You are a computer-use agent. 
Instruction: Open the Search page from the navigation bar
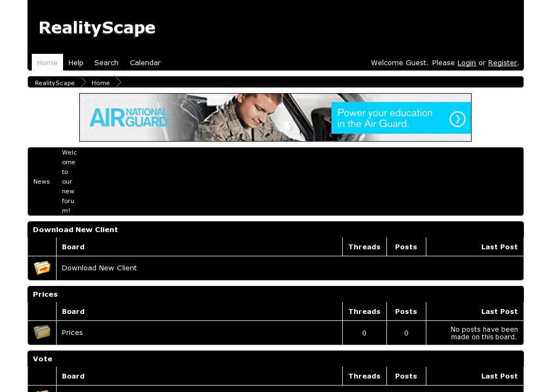click(x=106, y=62)
